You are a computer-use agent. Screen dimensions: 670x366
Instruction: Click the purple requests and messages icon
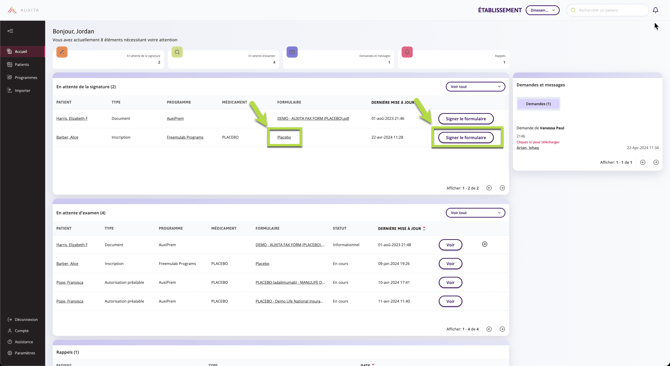pyautogui.click(x=292, y=52)
